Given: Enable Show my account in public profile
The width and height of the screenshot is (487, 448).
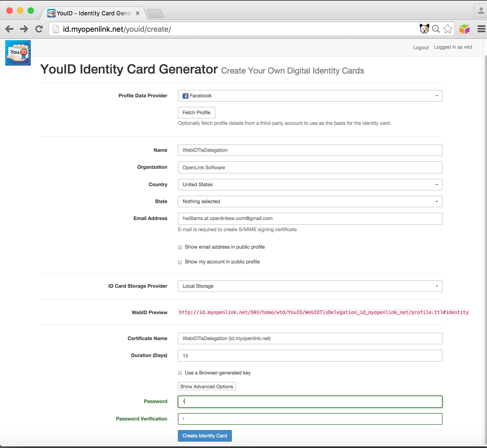Looking at the screenshot, I should (180, 262).
